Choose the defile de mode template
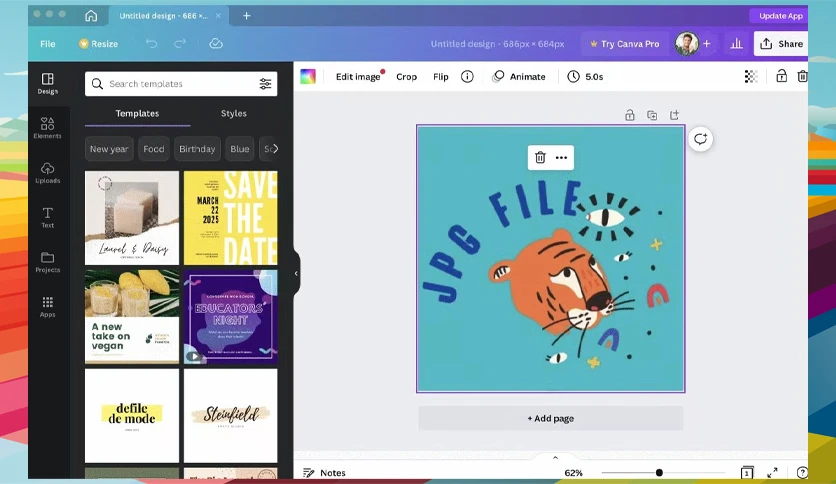The image size is (836, 484). 132,416
